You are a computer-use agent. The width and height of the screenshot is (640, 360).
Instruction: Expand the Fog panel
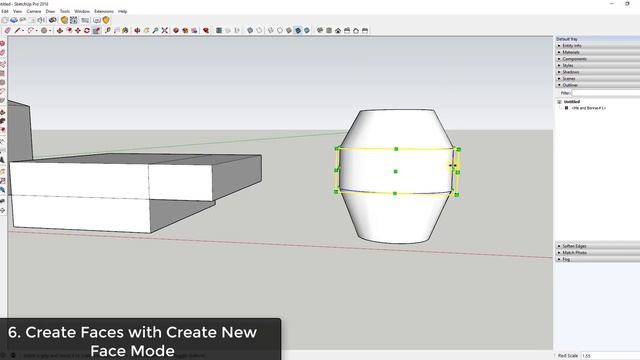tap(598, 259)
